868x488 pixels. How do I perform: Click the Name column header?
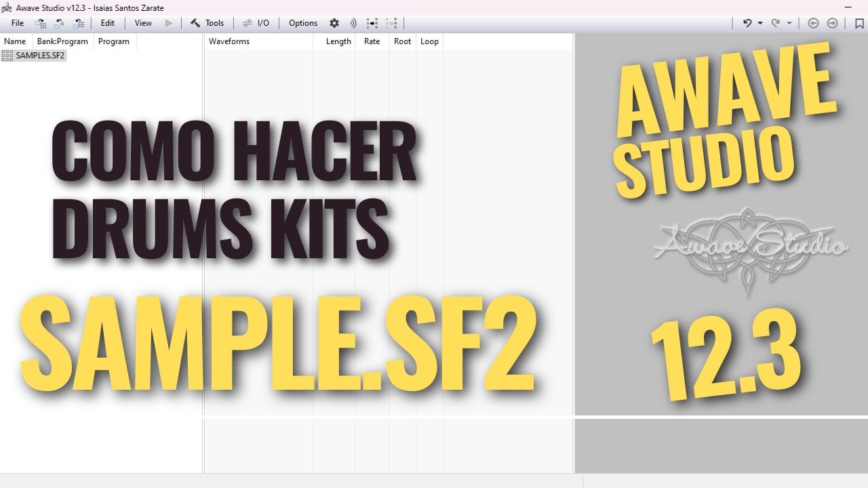[x=15, y=41]
